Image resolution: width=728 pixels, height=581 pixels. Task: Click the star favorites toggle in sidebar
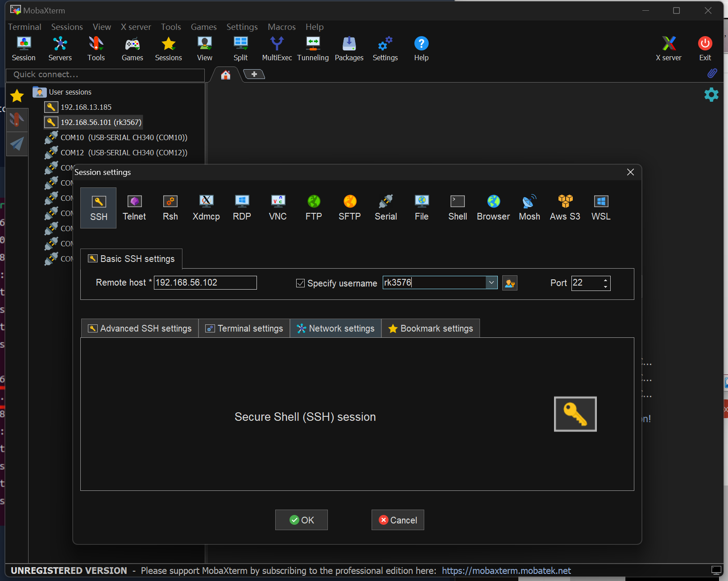[17, 95]
